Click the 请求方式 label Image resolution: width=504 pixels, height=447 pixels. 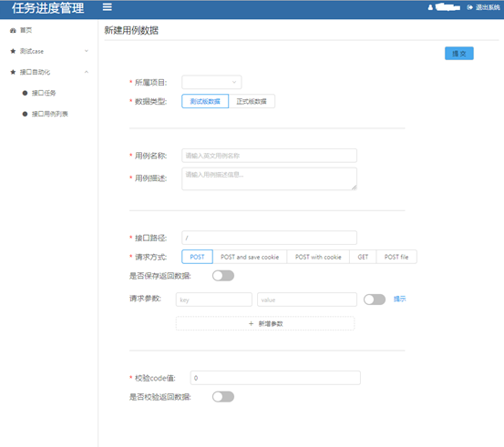coord(150,257)
